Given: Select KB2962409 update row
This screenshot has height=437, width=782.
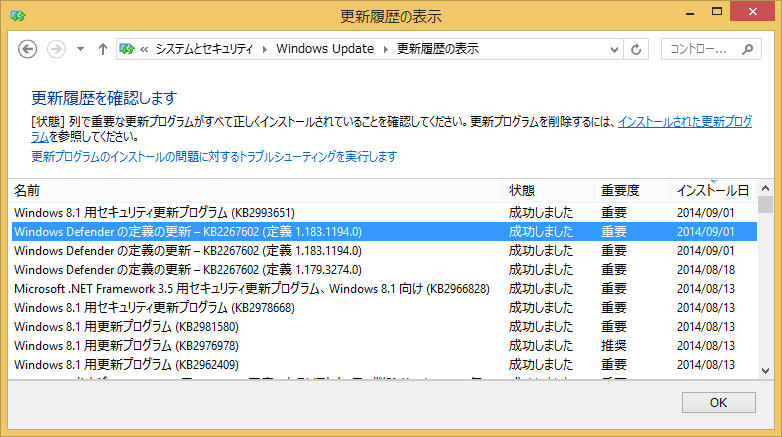Looking at the screenshot, I should [384, 364].
